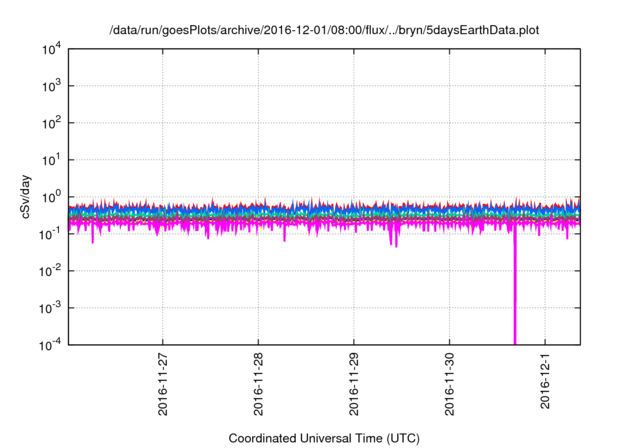Click the 2016-11-30 date label
640x448 pixels.
coord(449,384)
